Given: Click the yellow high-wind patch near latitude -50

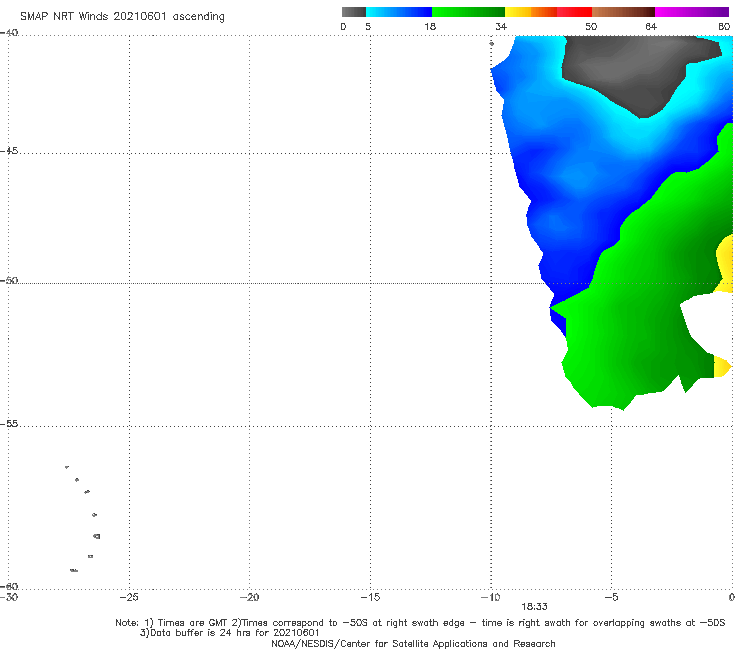Looking at the screenshot, I should click(x=725, y=264).
